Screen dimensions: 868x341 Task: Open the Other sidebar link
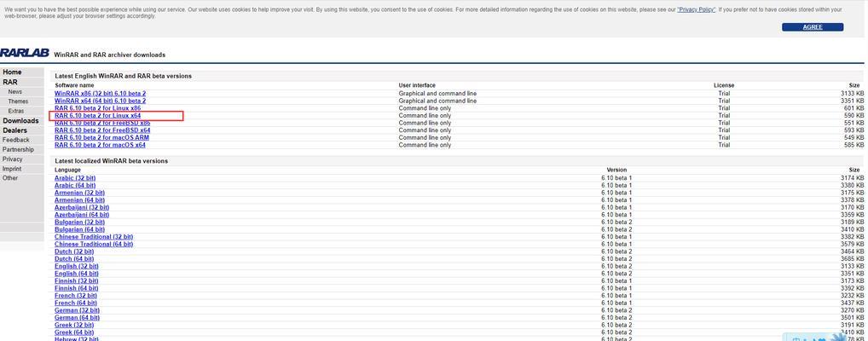coord(10,177)
